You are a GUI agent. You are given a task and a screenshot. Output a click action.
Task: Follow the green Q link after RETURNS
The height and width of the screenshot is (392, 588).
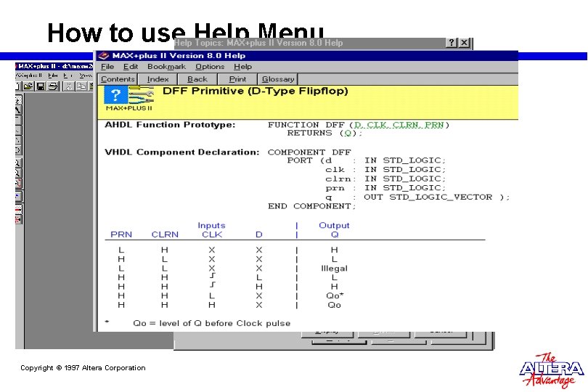tap(348, 133)
